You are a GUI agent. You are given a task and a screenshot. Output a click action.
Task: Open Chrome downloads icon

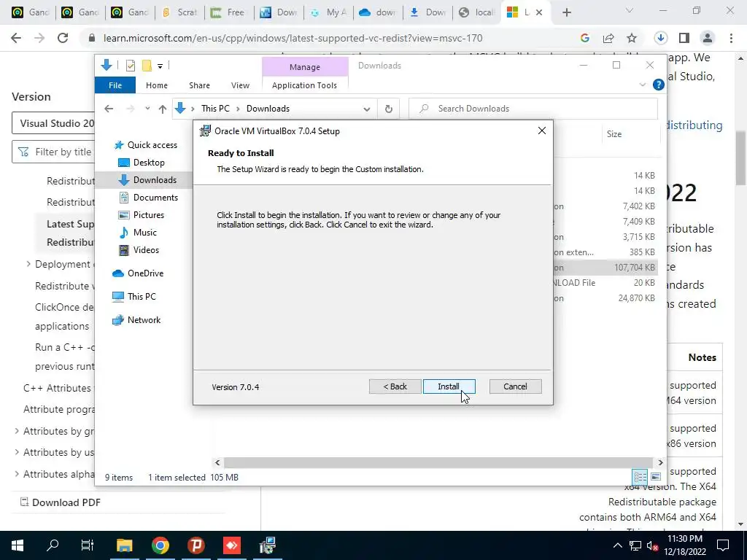pyautogui.click(x=661, y=38)
